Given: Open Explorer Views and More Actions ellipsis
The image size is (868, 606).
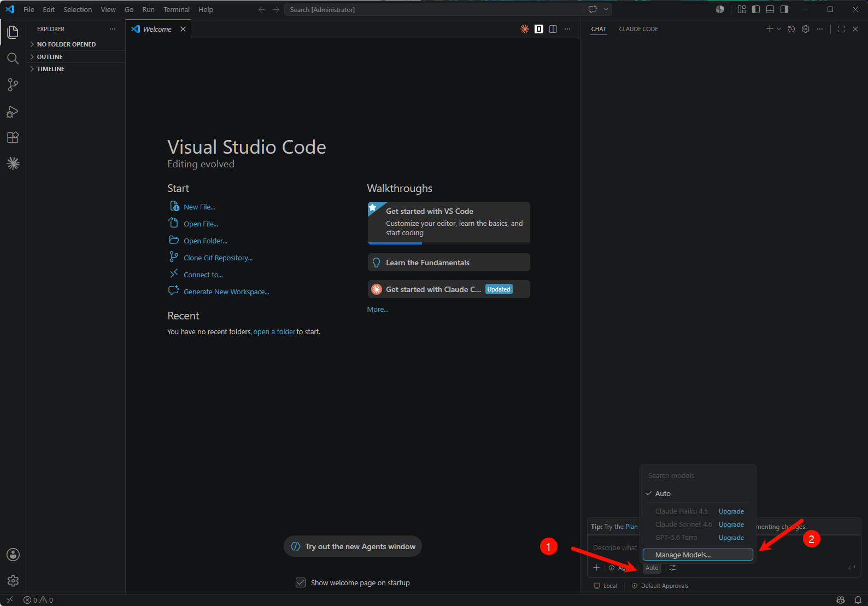Looking at the screenshot, I should [x=113, y=29].
